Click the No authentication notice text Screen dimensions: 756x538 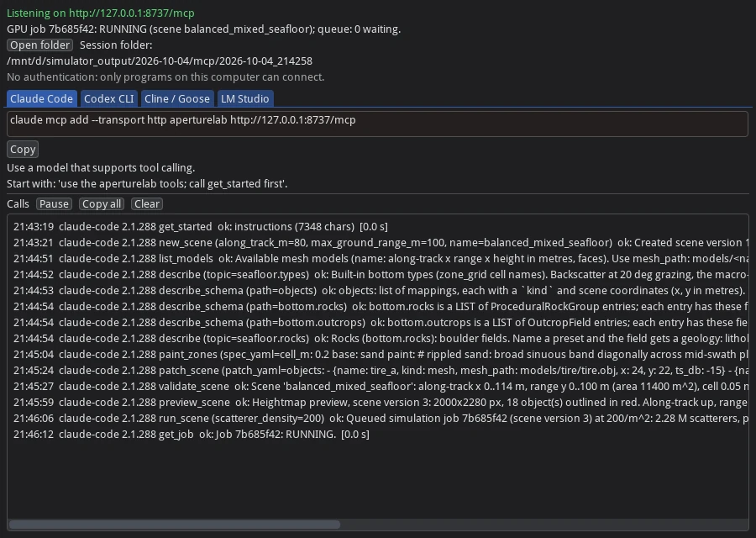click(x=165, y=76)
